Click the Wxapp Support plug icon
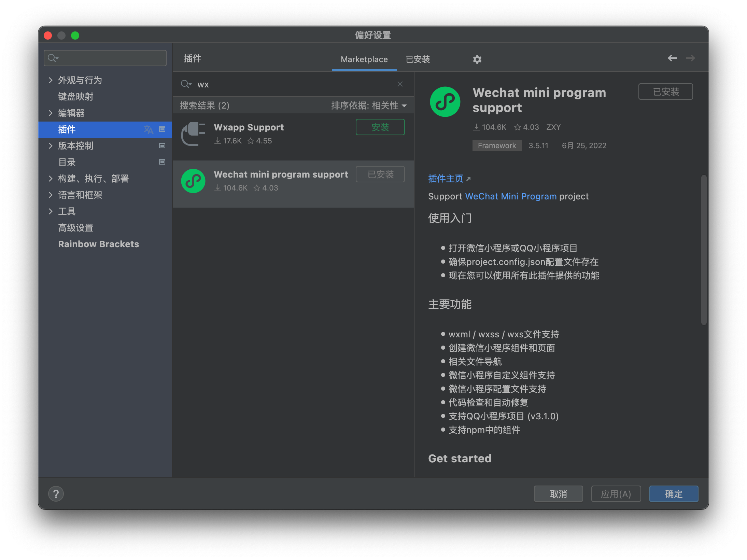The width and height of the screenshot is (747, 560). point(193,134)
